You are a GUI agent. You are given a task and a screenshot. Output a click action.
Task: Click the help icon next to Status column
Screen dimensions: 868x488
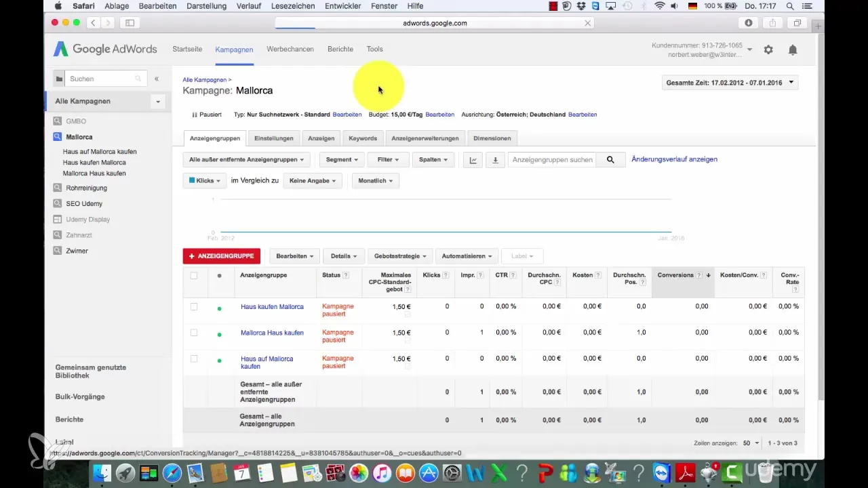pos(347,275)
